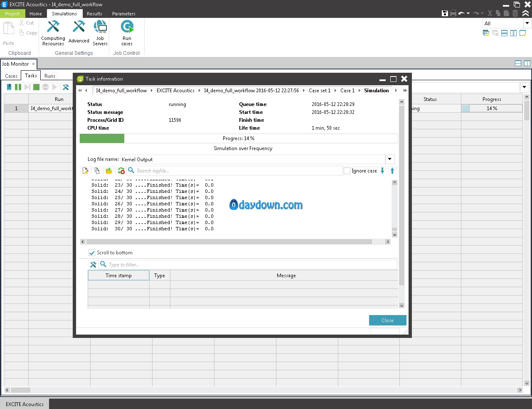The width and height of the screenshot is (532, 409).
Task: Jump to last breadcrumb with double-right arrow
Action: click(x=405, y=90)
